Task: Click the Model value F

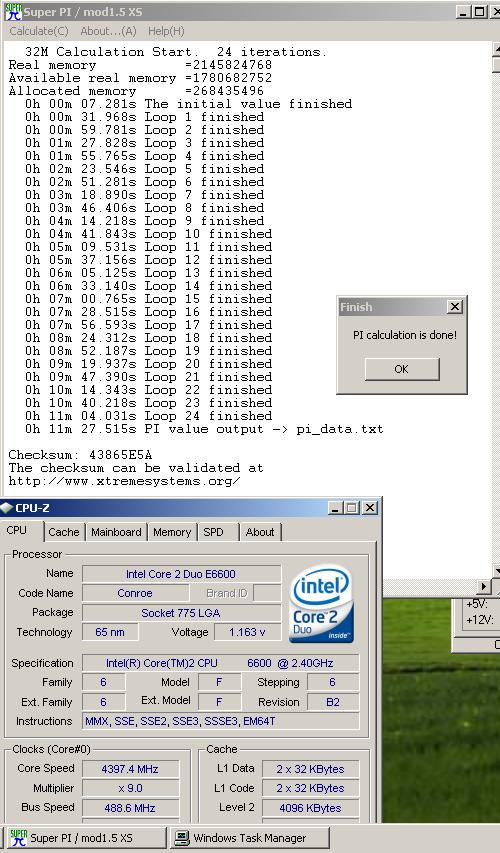Action: (220, 682)
